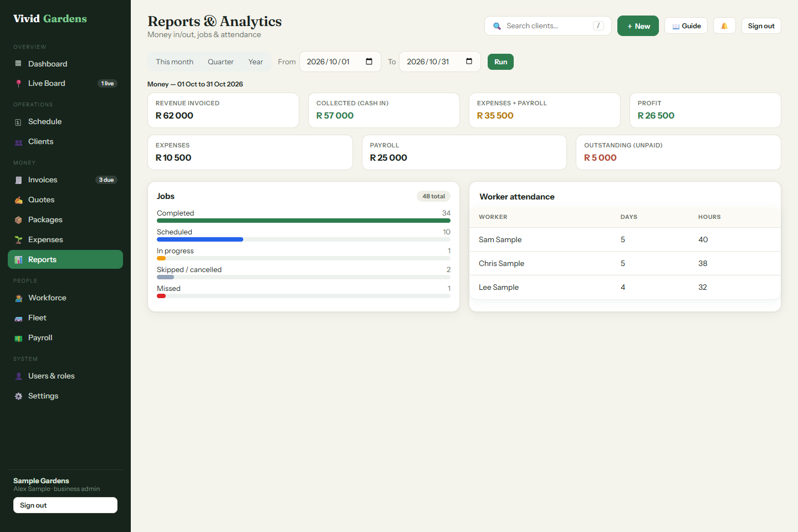
Task: Click the Expenses plant icon
Action: coord(18,240)
